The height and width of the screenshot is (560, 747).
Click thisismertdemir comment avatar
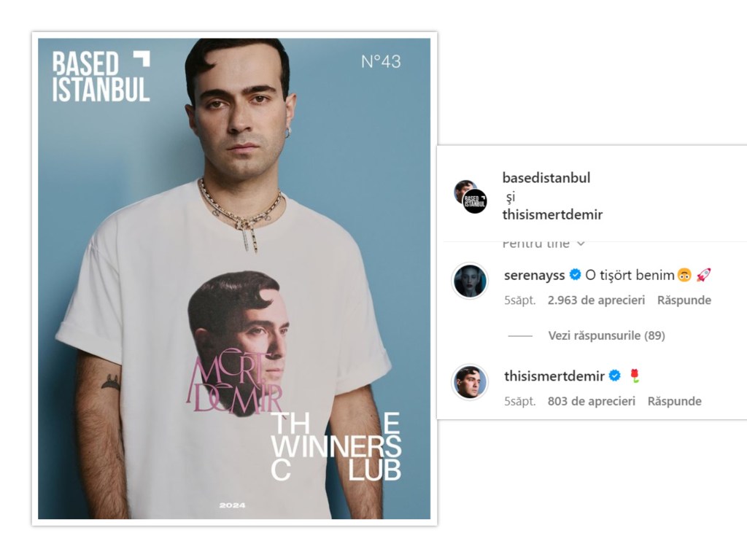pyautogui.click(x=470, y=382)
